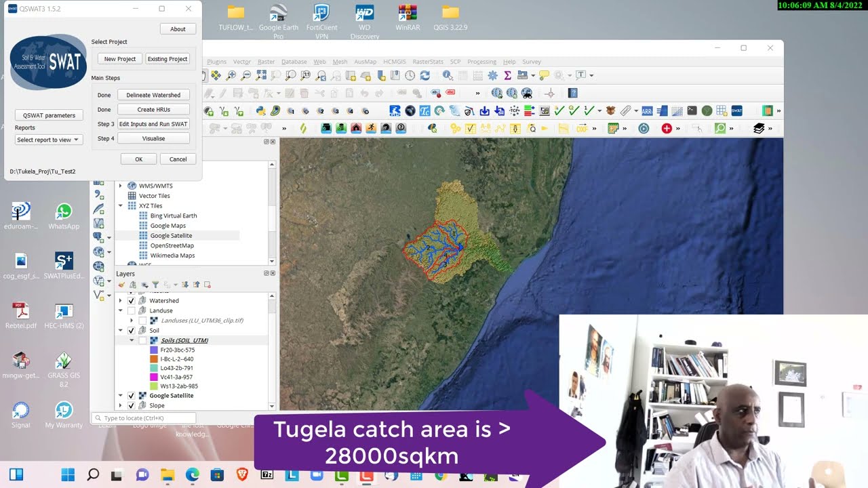Click Edit Inputs and Run SWAT
Viewport: 868px width, 488px height.
tap(153, 124)
